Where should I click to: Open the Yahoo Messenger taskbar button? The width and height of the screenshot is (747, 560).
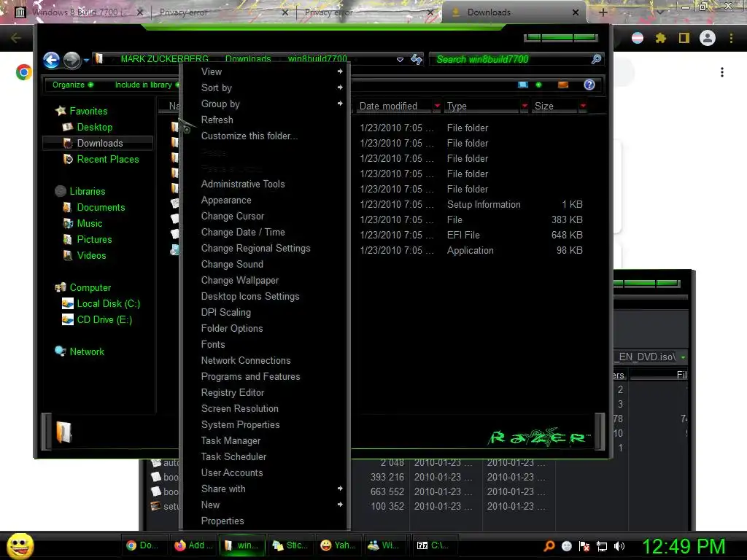click(338, 545)
